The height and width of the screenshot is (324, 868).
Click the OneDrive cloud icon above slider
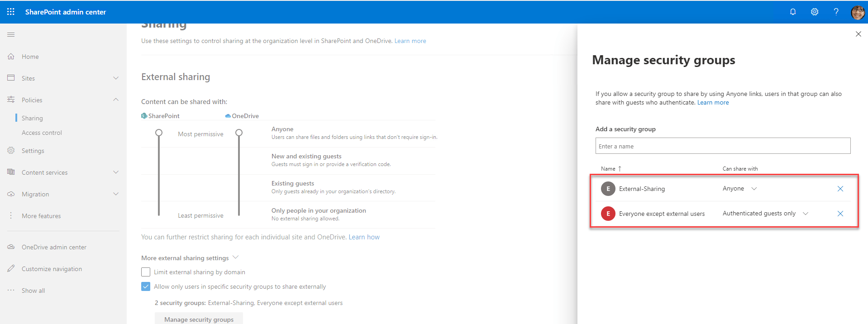[228, 116]
